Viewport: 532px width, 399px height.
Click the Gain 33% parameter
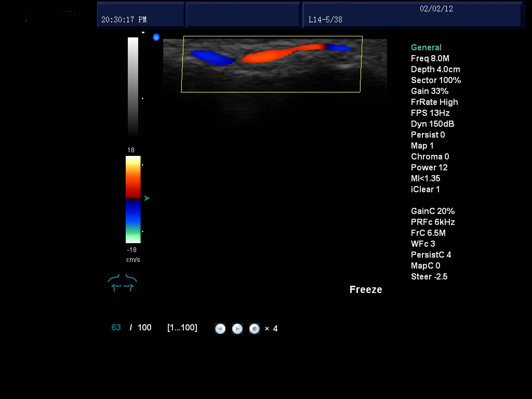(x=430, y=91)
